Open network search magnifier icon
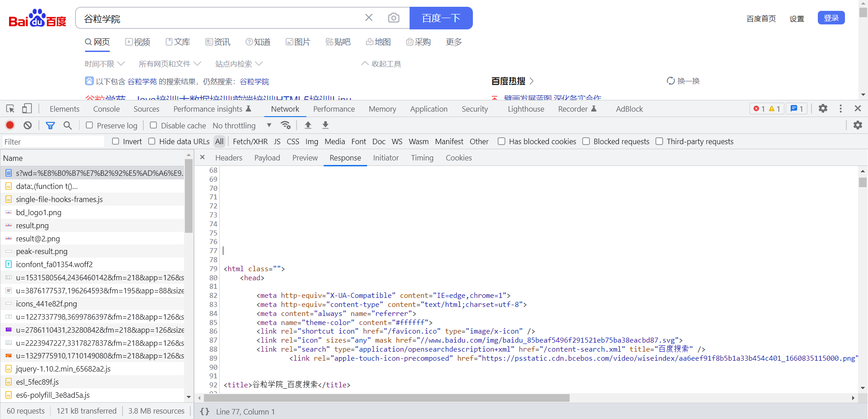Screen dimensions: 868x419 [67, 125]
